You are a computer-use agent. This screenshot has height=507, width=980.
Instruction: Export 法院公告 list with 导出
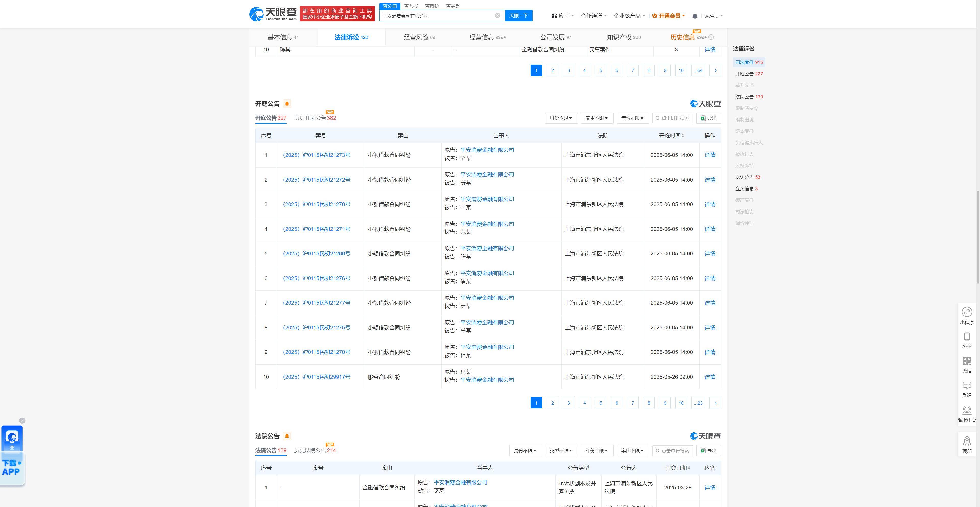coord(708,450)
